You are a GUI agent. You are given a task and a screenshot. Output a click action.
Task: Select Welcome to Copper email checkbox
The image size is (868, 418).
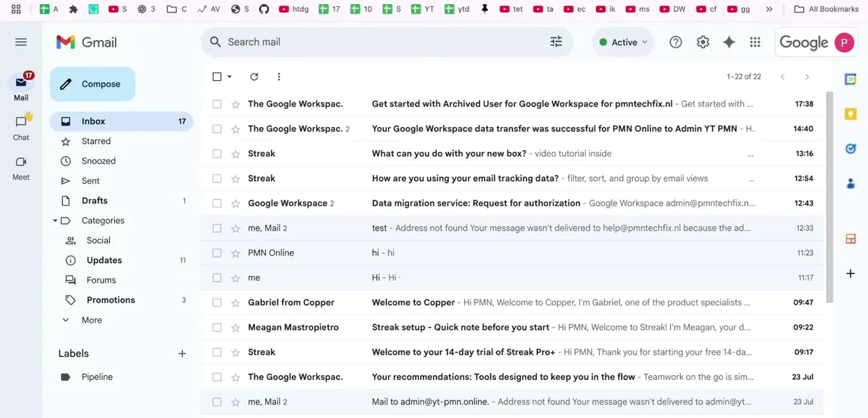coord(217,303)
